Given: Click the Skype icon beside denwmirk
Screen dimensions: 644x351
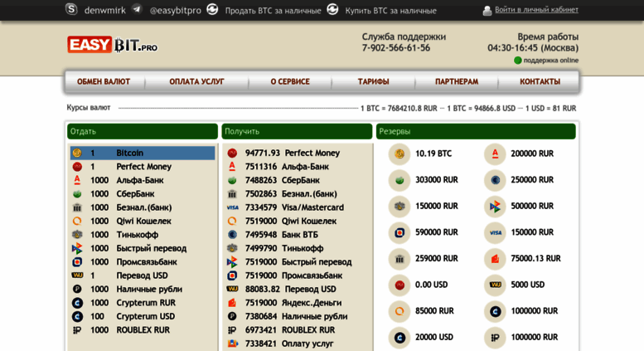Looking at the screenshot, I should click(x=71, y=9).
